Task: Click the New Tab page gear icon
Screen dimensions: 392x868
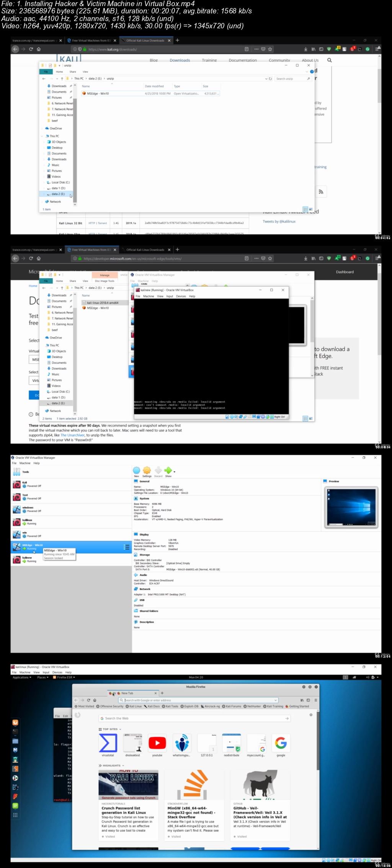Action: (311, 715)
